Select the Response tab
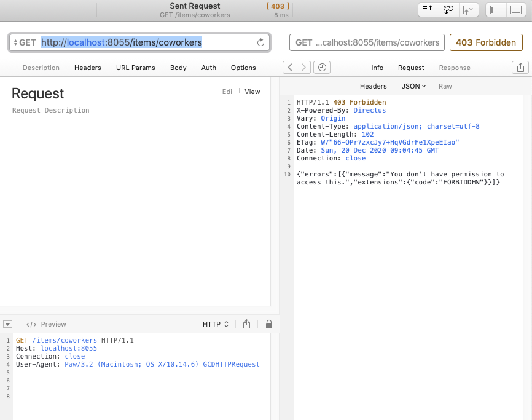Screen dimensions: 532x420 click(455, 68)
